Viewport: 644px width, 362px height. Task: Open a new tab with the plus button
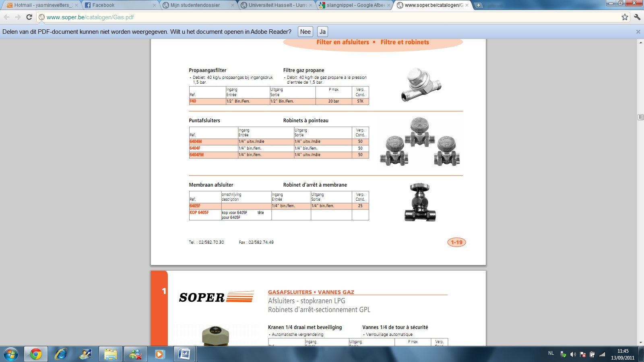click(478, 5)
